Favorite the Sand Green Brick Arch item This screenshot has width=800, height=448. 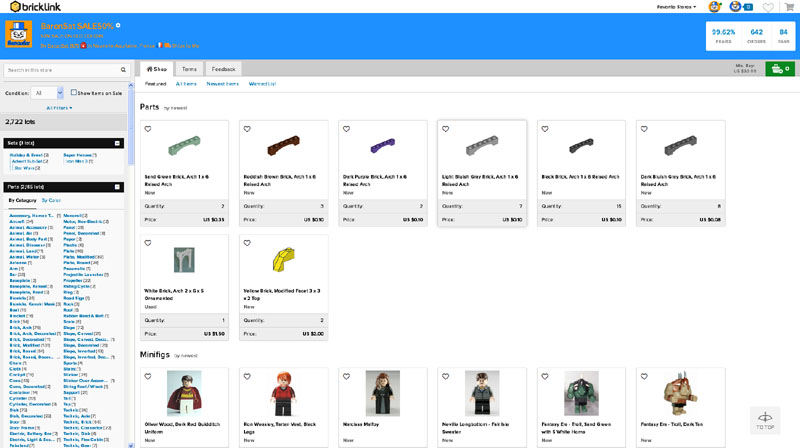[x=148, y=129]
